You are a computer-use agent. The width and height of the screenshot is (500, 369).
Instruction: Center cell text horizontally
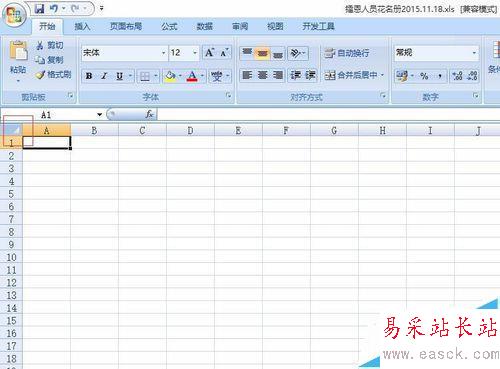262,75
